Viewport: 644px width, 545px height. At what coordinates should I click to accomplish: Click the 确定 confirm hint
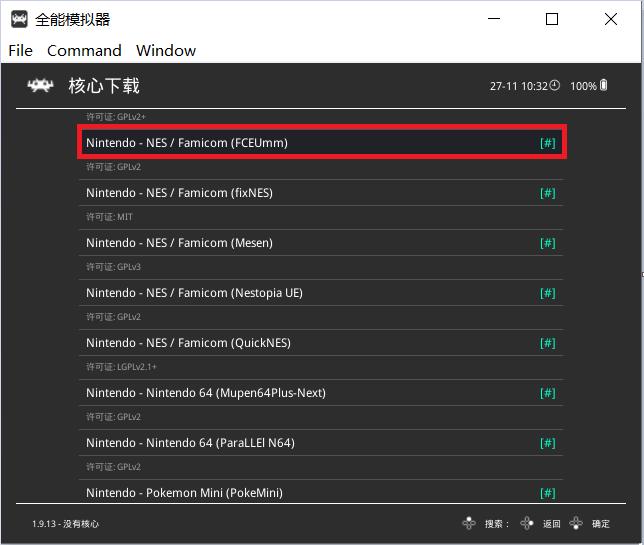[x=600, y=524]
